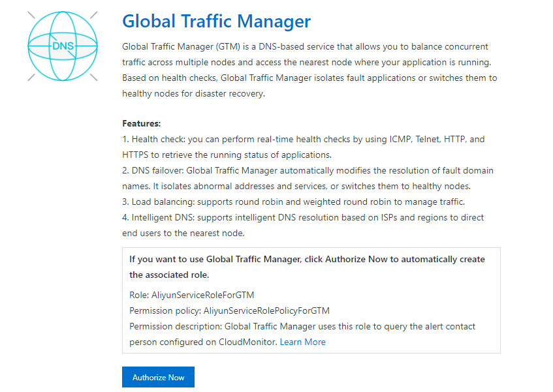
Task: Click the Intelligent DNS feature line
Action: 303,218
